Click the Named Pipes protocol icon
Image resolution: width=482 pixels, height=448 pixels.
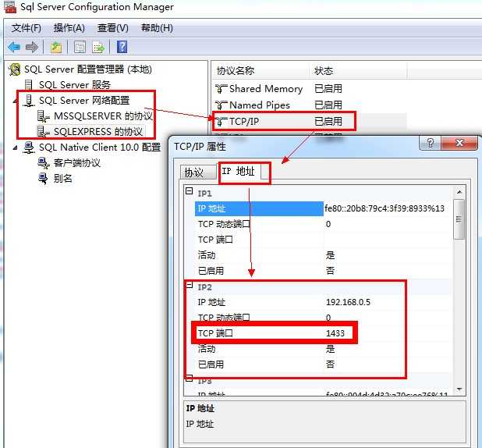click(x=221, y=105)
